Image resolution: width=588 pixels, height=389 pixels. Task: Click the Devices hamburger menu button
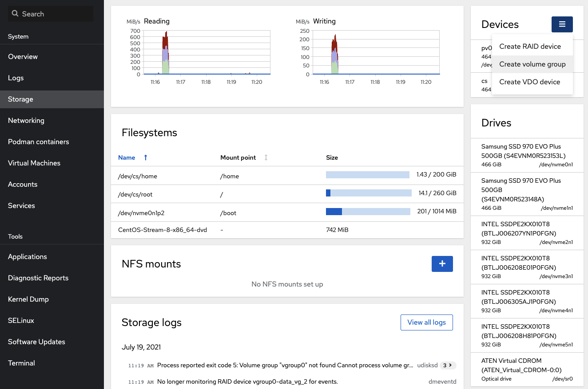point(562,24)
